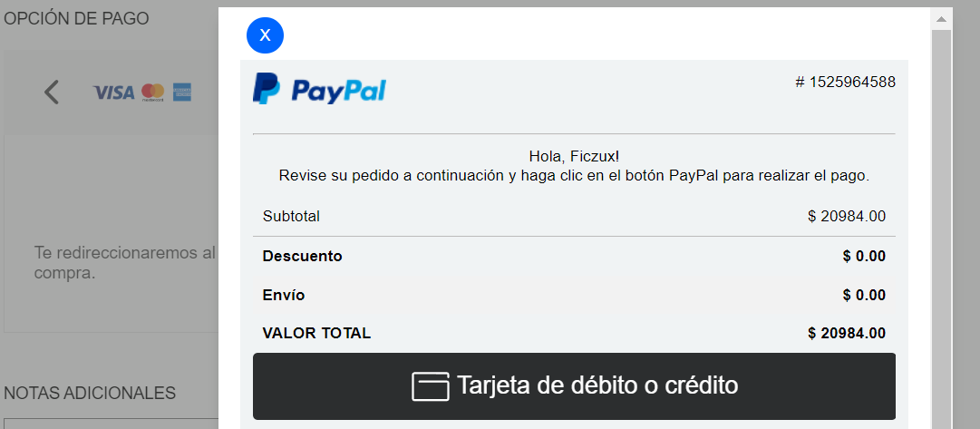This screenshot has height=429, width=980.
Task: Click the Descuento label
Action: pos(303,256)
